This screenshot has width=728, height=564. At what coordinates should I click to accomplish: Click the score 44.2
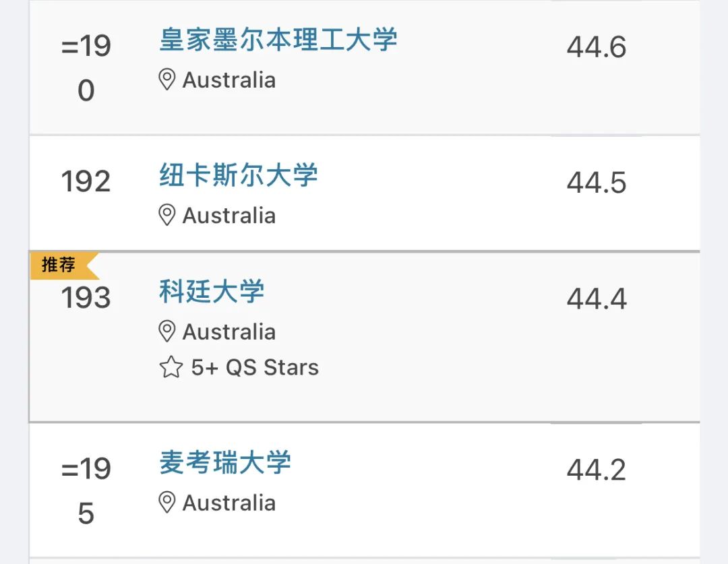pyautogui.click(x=597, y=470)
